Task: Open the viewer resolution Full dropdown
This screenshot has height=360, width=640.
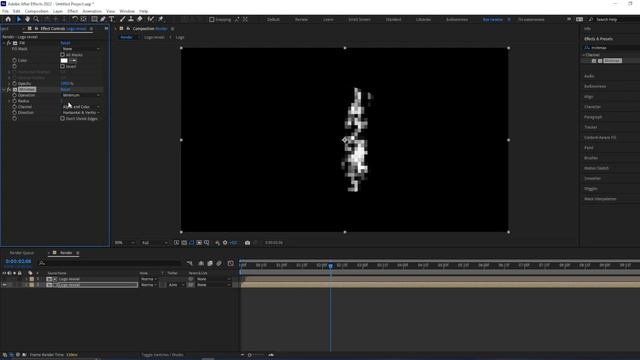Action: 154,242
